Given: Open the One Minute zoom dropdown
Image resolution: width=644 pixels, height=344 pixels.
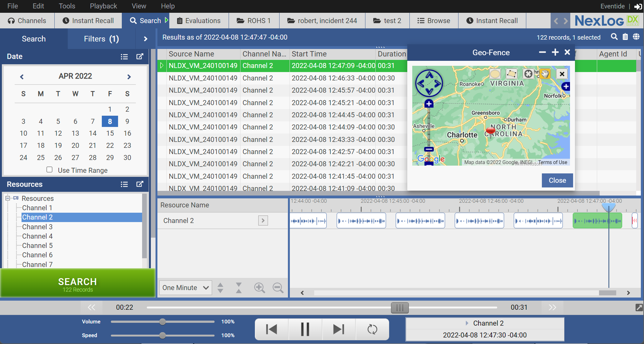Looking at the screenshot, I should (185, 288).
